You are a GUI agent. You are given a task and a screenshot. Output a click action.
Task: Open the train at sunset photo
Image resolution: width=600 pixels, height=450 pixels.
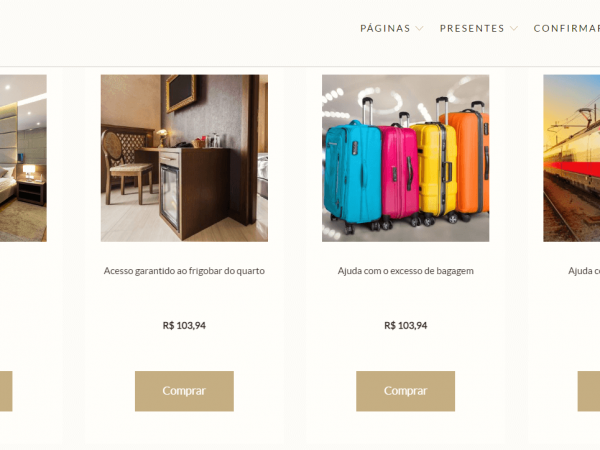[x=572, y=158]
